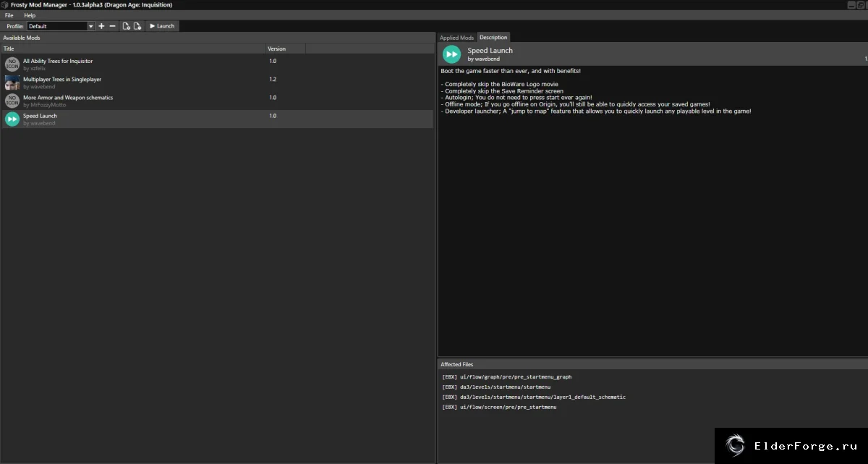Select All Ability Trees for Inquisitor mod
Image resolution: width=868 pixels, height=464 pixels.
point(58,62)
